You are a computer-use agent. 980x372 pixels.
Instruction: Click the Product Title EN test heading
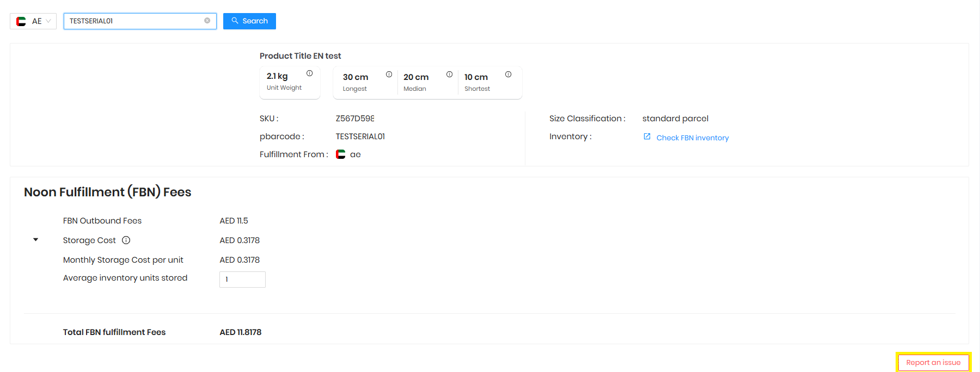pyautogui.click(x=301, y=56)
